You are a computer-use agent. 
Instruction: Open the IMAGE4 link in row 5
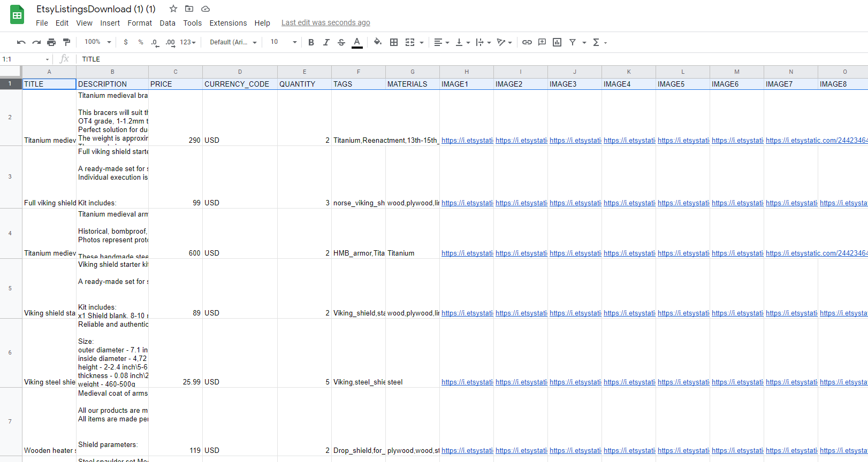tap(629, 313)
